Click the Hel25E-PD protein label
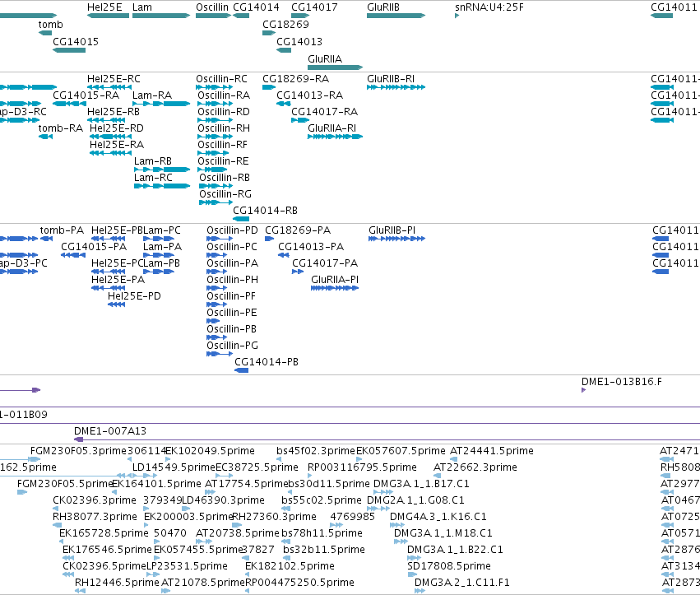Image resolution: width=700 pixels, height=595 pixels. pyautogui.click(x=134, y=296)
